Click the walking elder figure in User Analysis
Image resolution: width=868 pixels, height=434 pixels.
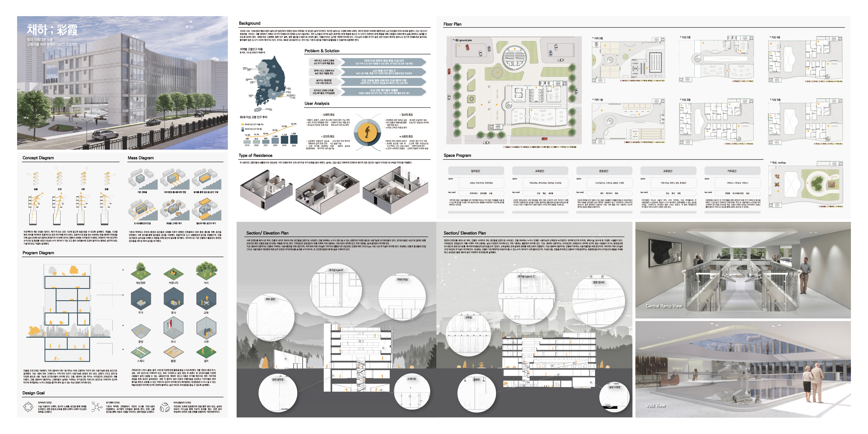367,132
